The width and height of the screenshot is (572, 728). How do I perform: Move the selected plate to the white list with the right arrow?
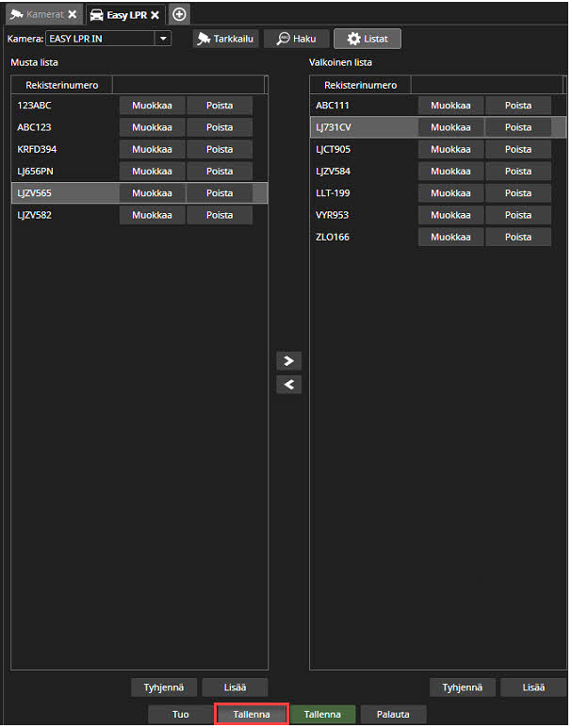click(x=289, y=360)
